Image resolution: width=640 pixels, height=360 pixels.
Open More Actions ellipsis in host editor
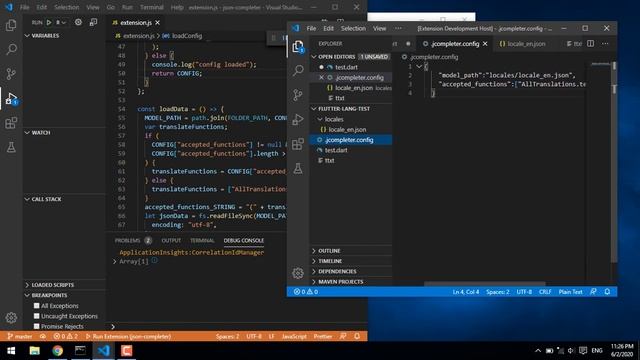(605, 44)
